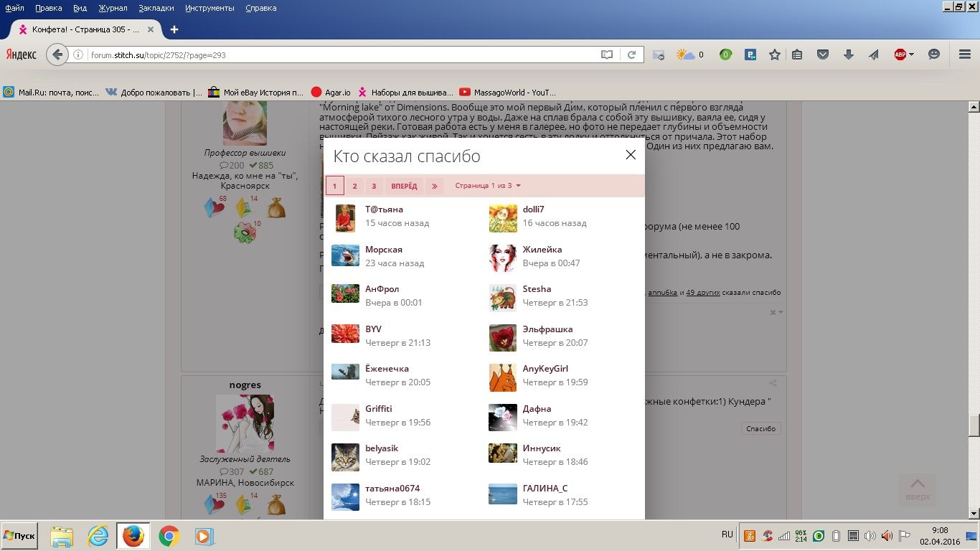The image size is (980, 551).
Task: Toggle Reader view in address bar
Action: point(607,55)
